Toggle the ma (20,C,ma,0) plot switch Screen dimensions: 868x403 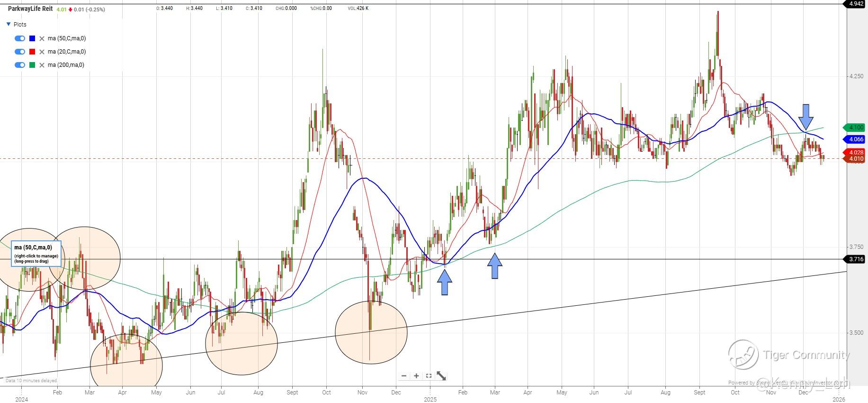coord(20,52)
